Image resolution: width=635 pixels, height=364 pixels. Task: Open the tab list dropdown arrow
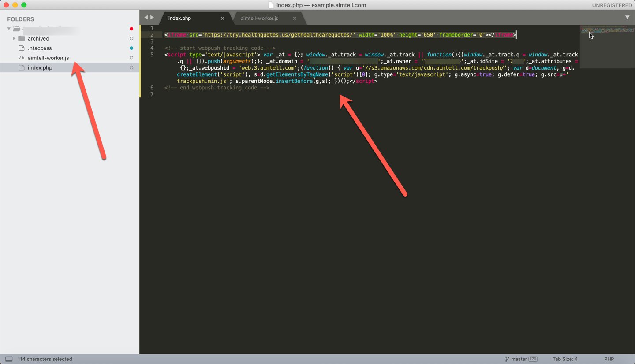627,17
